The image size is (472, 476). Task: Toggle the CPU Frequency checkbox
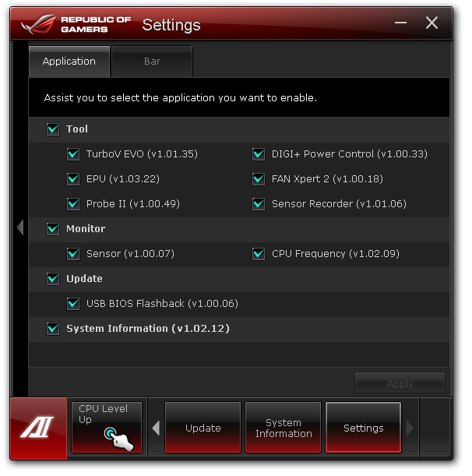tap(259, 254)
